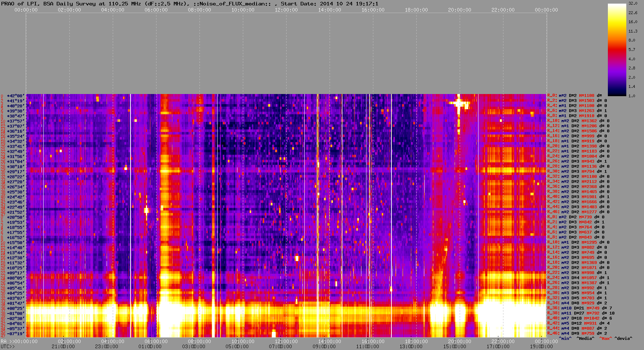Select the row stats with M=1910

(x=577, y=116)
